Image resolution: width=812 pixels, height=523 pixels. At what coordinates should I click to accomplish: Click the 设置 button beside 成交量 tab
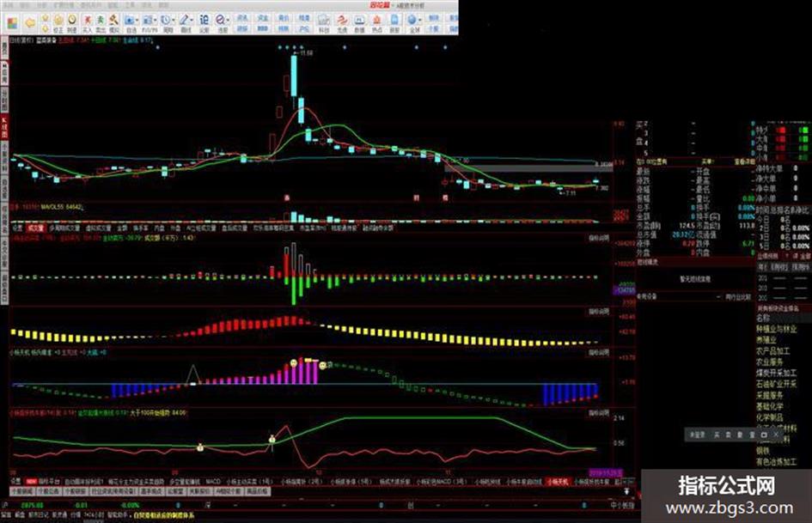pos(17,228)
